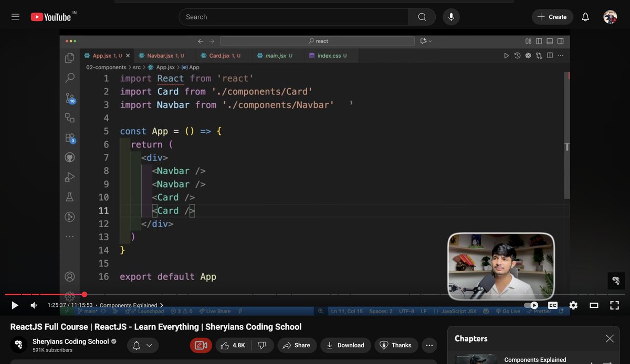This screenshot has width=630, height=364.
Task: Enter full screen mode
Action: [614, 305]
